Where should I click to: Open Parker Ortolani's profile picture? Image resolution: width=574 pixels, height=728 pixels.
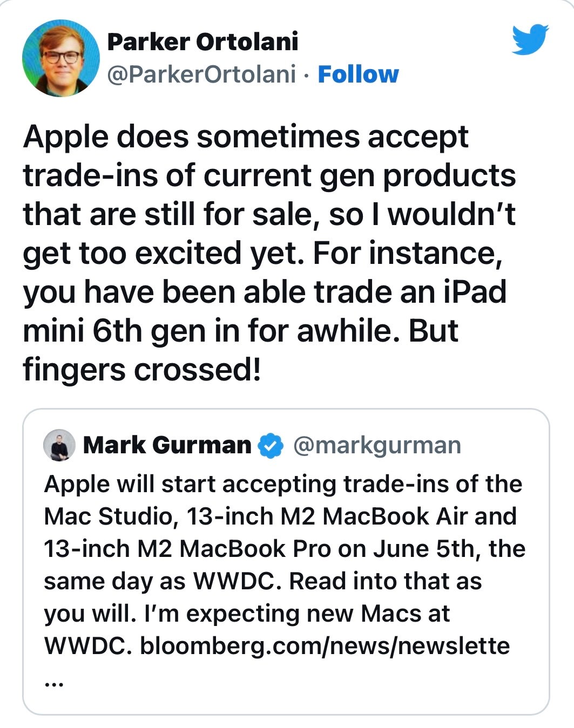point(61,58)
